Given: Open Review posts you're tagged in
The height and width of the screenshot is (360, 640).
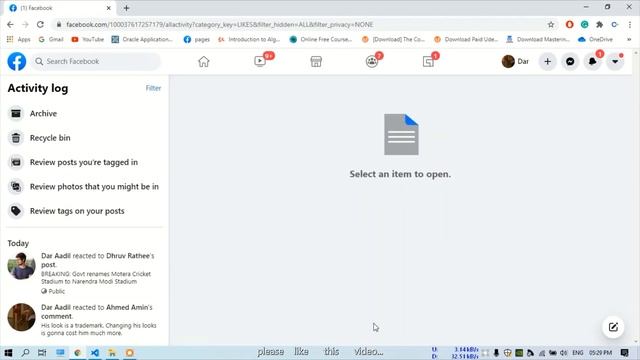Looking at the screenshot, I should point(84,162).
